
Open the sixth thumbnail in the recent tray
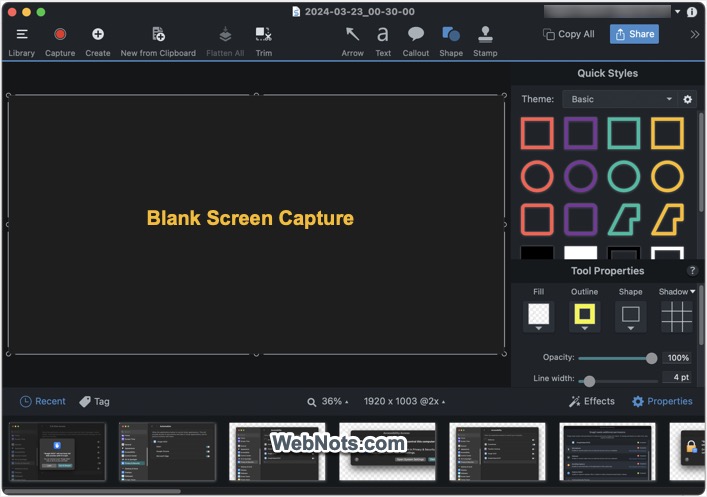point(607,451)
